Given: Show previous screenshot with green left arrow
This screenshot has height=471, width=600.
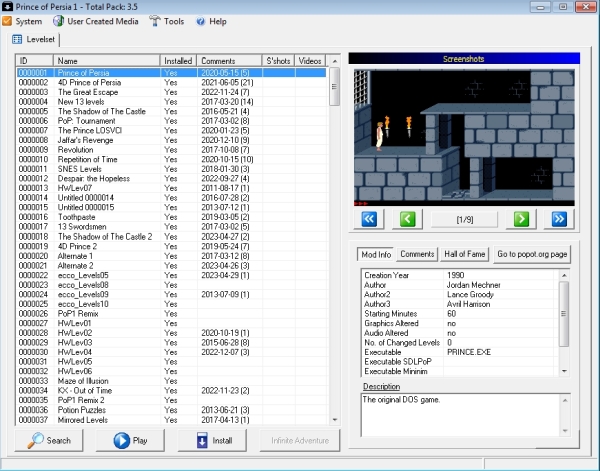Looking at the screenshot, I should pos(408,219).
